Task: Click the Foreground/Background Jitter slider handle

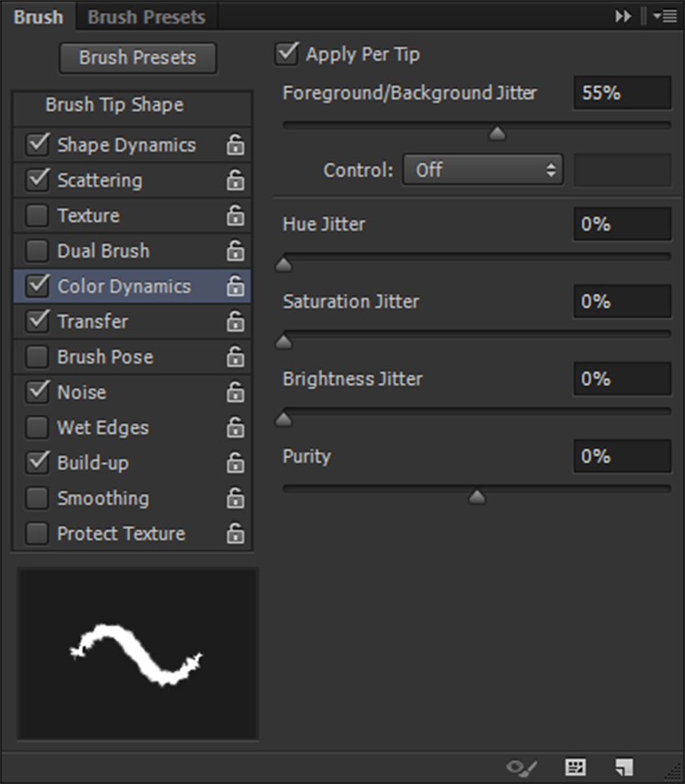Action: tap(497, 134)
